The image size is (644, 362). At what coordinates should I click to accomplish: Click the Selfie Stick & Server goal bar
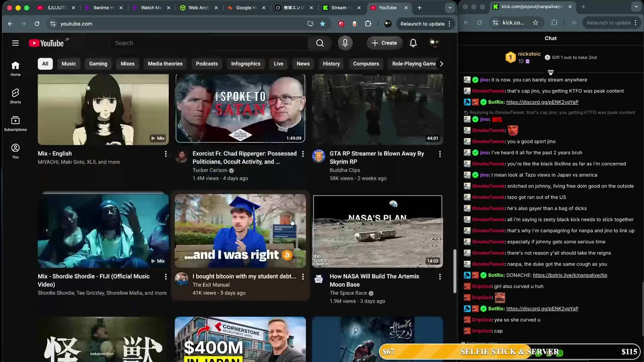pos(510,352)
